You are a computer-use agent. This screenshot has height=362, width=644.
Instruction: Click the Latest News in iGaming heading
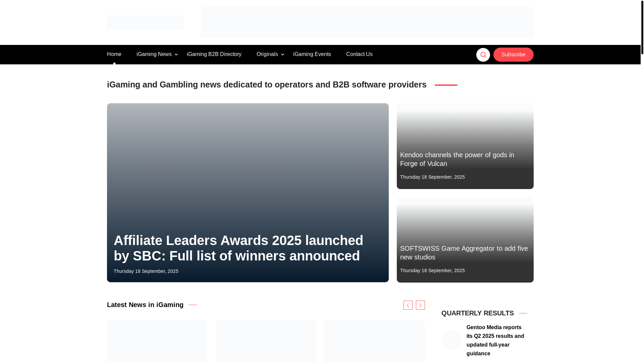click(145, 305)
